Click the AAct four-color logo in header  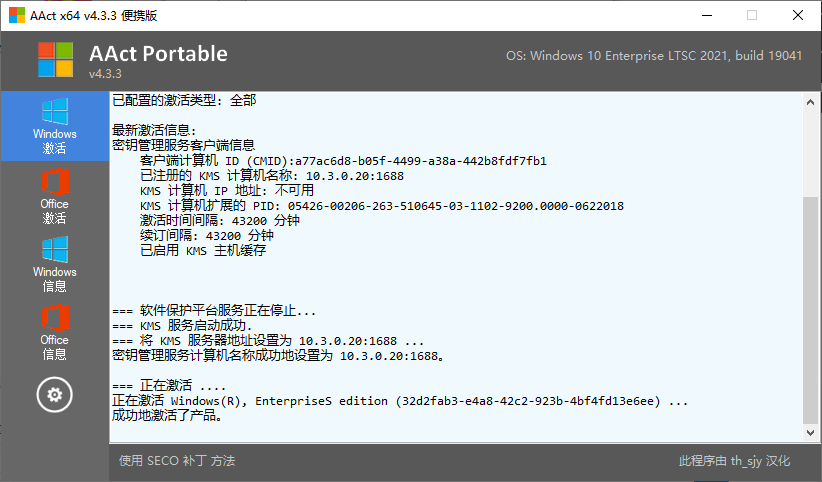(55, 59)
